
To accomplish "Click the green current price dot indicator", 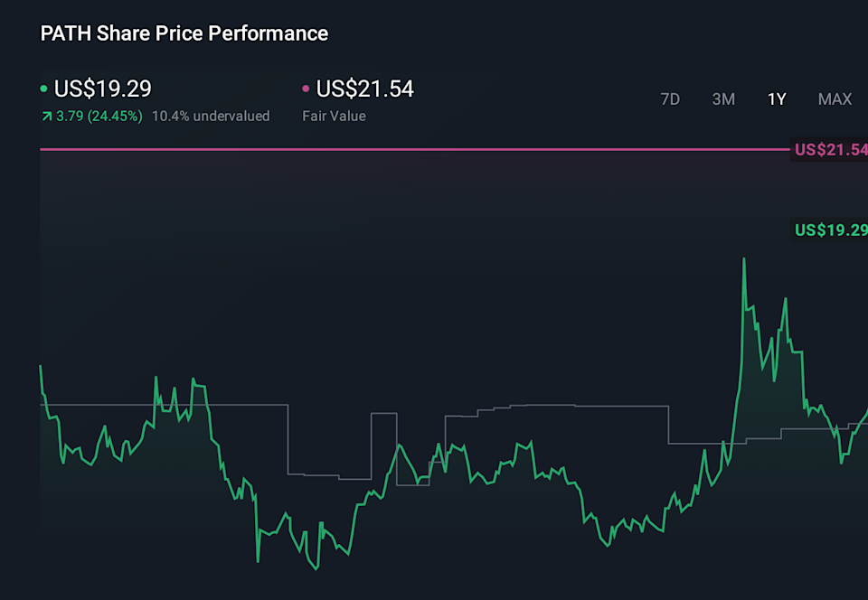I will pyautogui.click(x=42, y=89).
